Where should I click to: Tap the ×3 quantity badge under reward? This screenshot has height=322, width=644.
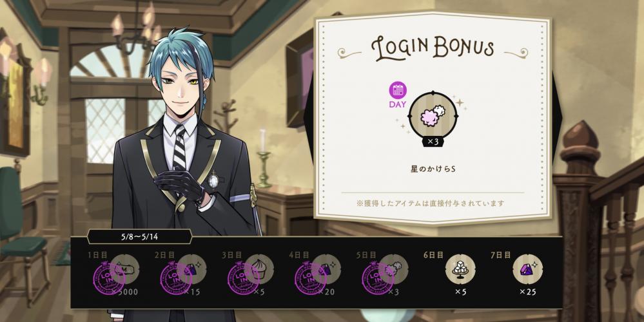[433, 142]
